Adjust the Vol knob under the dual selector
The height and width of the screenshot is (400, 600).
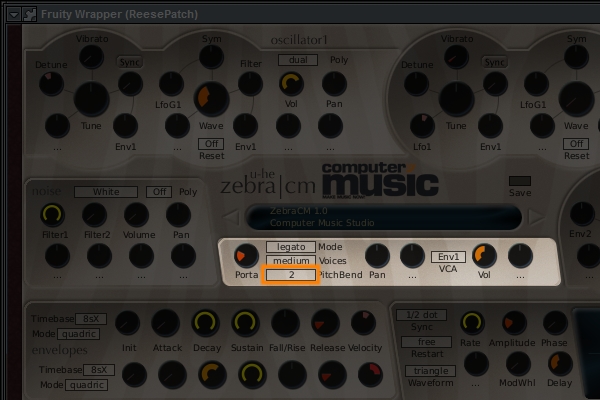point(291,84)
